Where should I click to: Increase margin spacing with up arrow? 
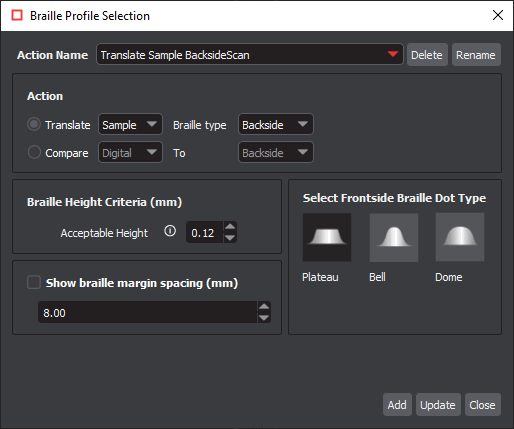pyautogui.click(x=264, y=307)
